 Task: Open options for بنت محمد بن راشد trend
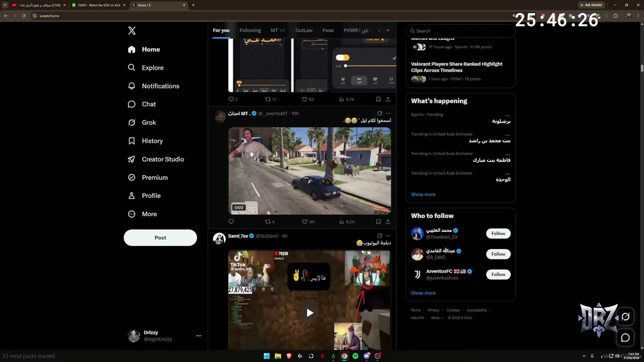(508, 135)
